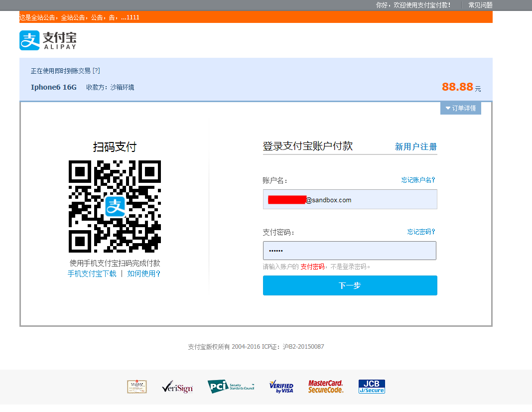Focus the 支付密码 payment password field
Viewport: 532px width, 412px height.
click(350, 251)
